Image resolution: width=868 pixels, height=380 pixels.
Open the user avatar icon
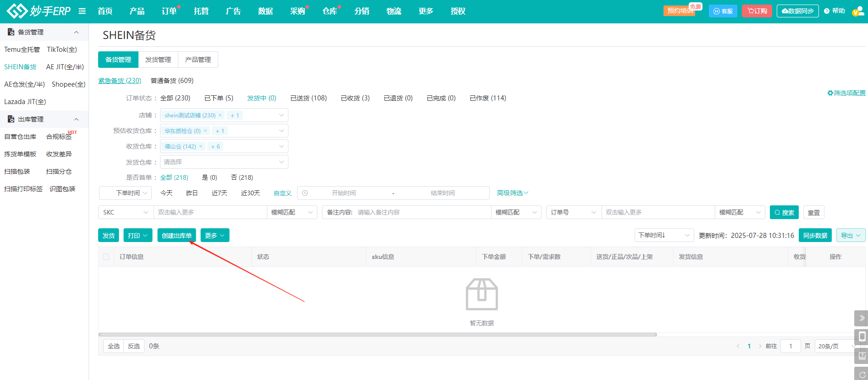point(857,11)
